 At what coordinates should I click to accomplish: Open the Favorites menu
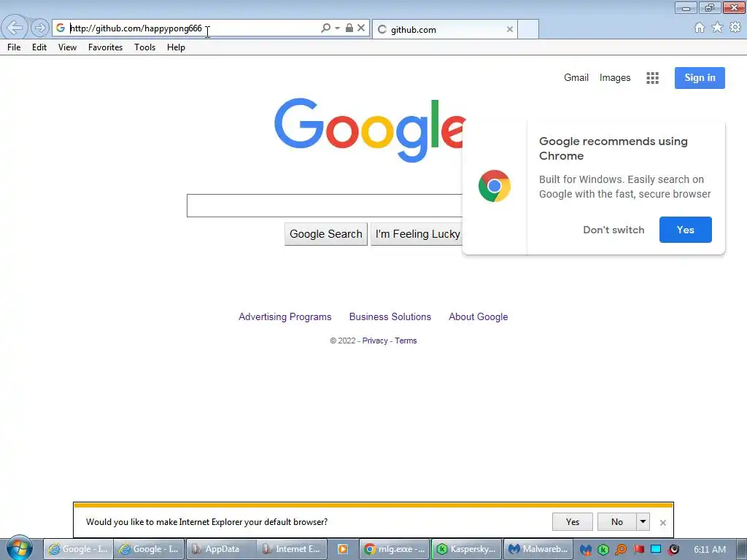105,47
